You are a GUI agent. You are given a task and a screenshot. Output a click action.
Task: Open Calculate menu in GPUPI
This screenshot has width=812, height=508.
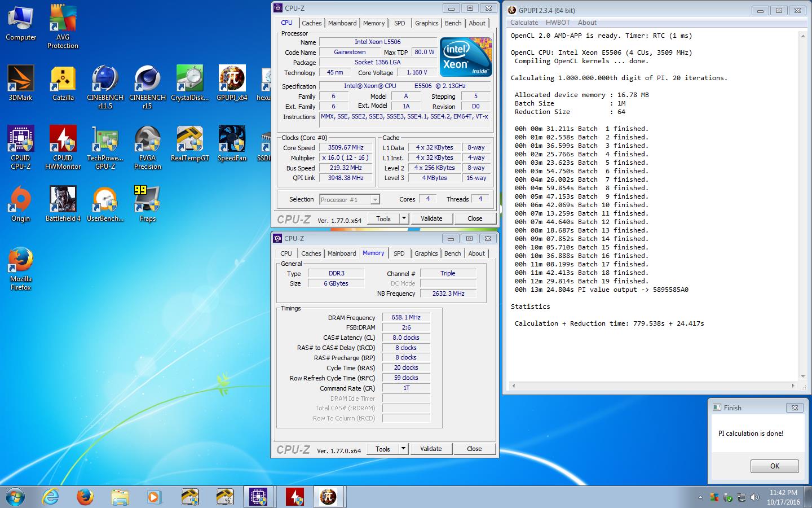coord(524,23)
